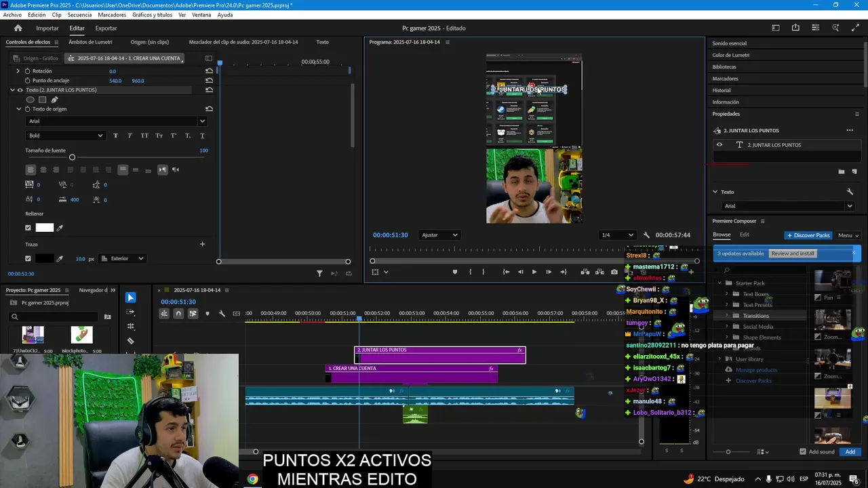Open Quick Export icon at top right
868x488 pixels.
click(795, 28)
